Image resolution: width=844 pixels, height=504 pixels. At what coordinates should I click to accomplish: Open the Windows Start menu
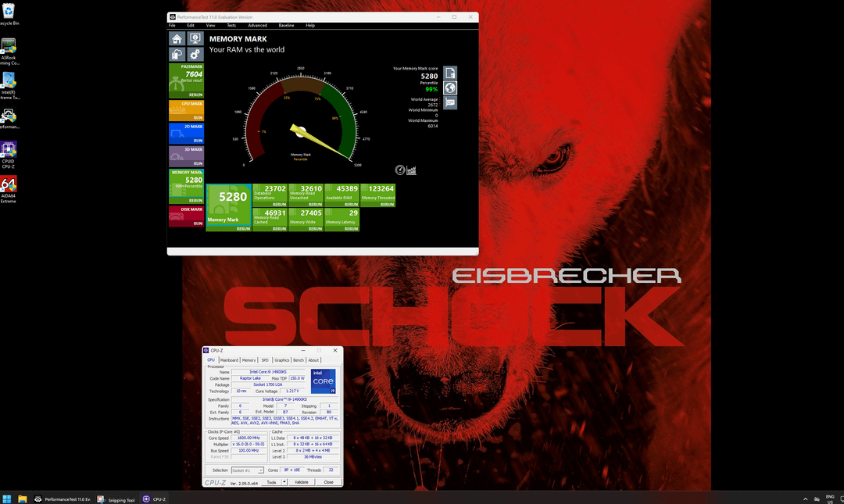point(6,499)
